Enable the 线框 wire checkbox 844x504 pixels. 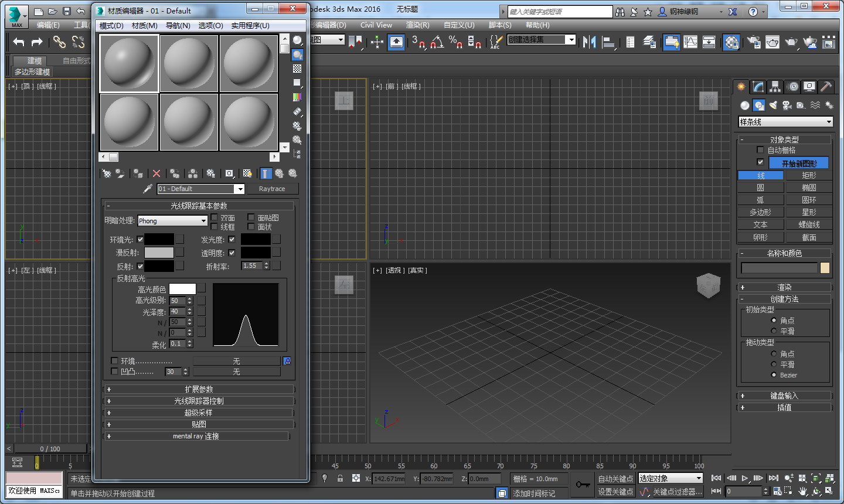215,226
